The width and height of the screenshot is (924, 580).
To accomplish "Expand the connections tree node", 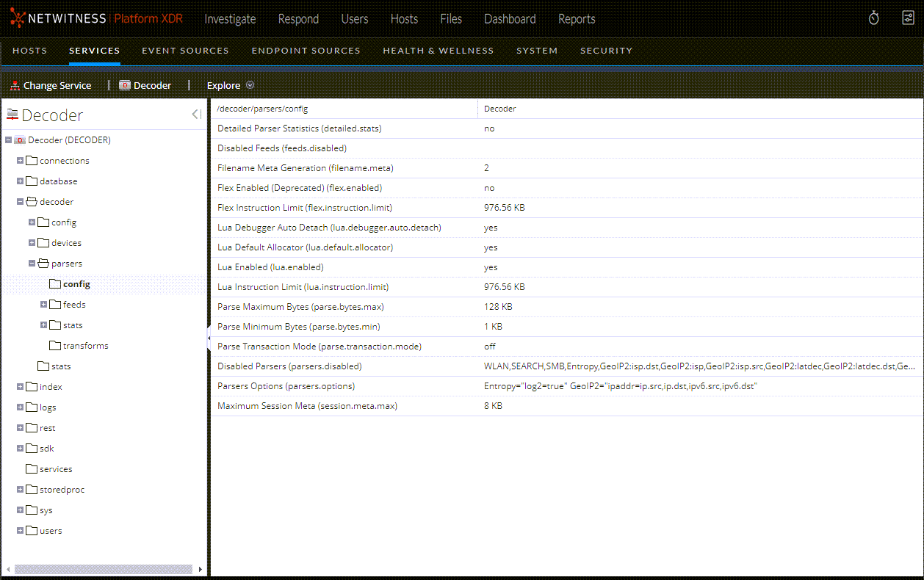I will click(x=20, y=160).
